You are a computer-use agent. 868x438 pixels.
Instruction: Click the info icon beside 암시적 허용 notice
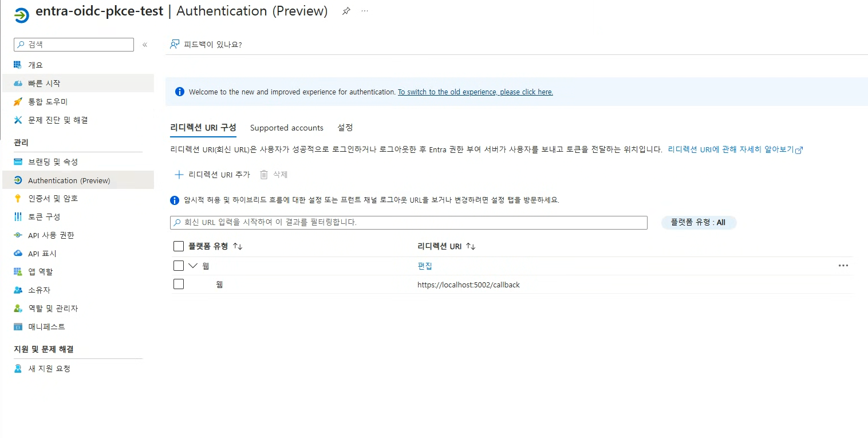[x=175, y=200]
